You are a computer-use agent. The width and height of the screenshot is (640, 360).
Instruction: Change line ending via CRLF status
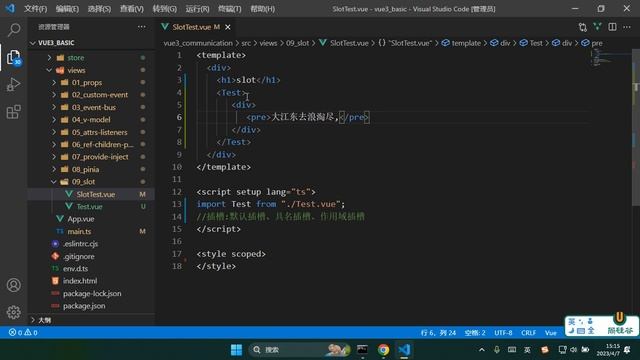[529, 333]
